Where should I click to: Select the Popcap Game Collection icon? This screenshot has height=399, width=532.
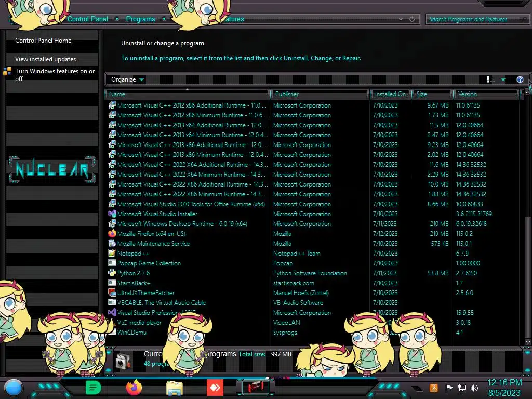click(112, 263)
